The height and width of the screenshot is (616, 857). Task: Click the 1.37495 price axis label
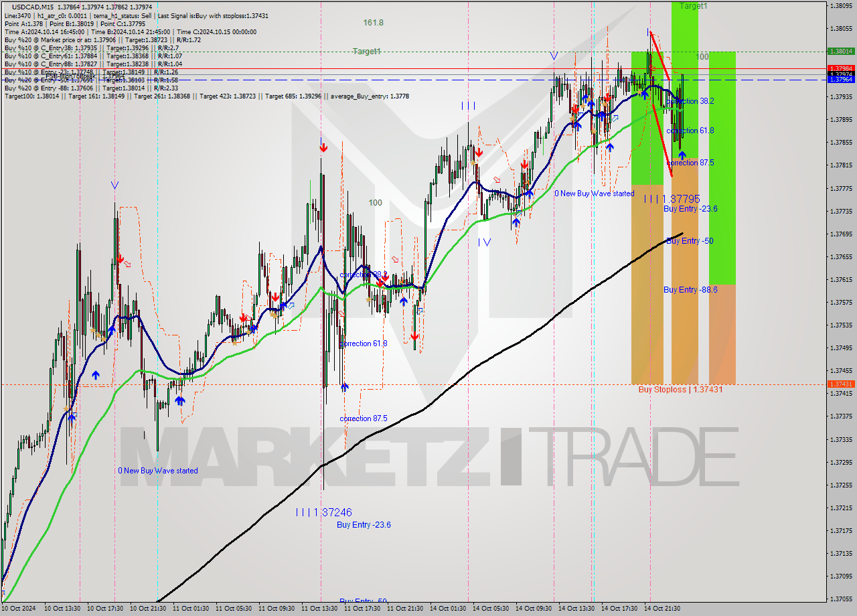841,348
